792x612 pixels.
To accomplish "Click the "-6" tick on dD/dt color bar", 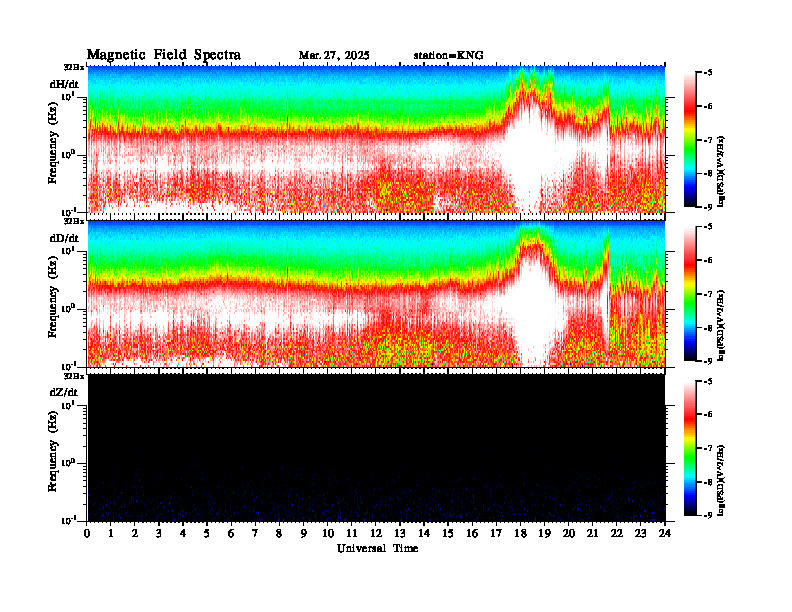I will (708, 261).
